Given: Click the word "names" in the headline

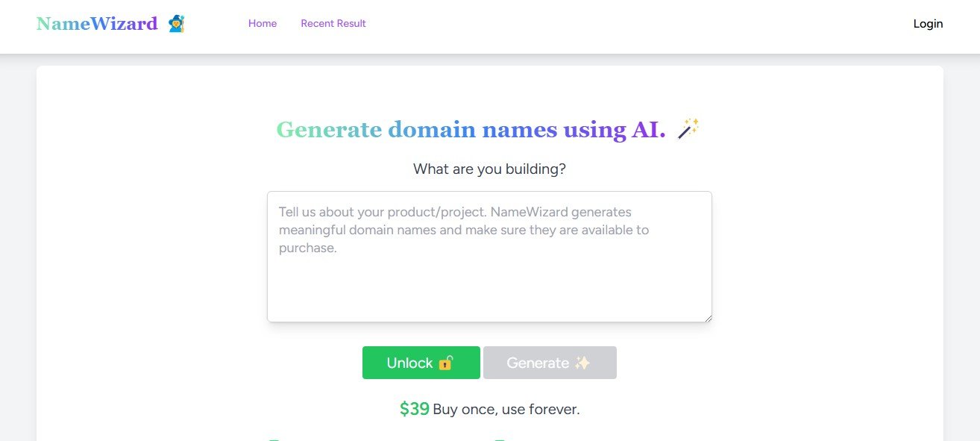Looking at the screenshot, I should point(519,130).
